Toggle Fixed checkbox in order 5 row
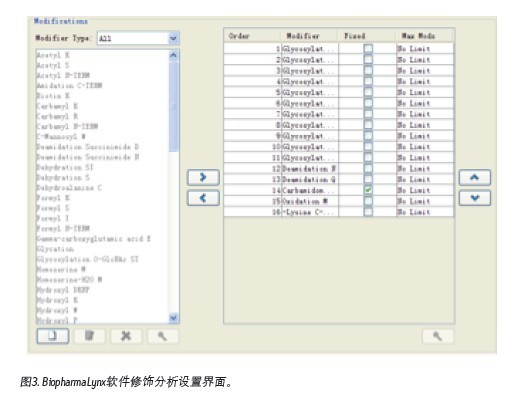 click(368, 92)
